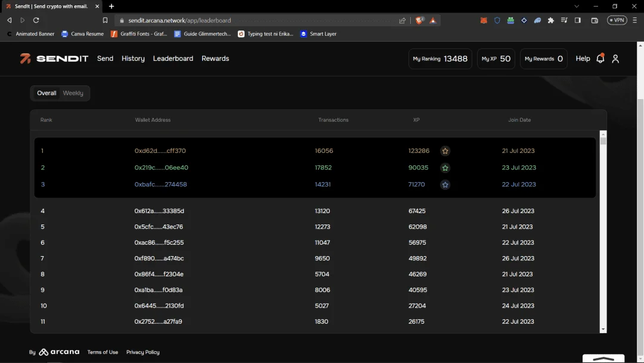Viewport: 644px width, 363px height.
Task: Click the Transactions column header
Action: (x=333, y=120)
